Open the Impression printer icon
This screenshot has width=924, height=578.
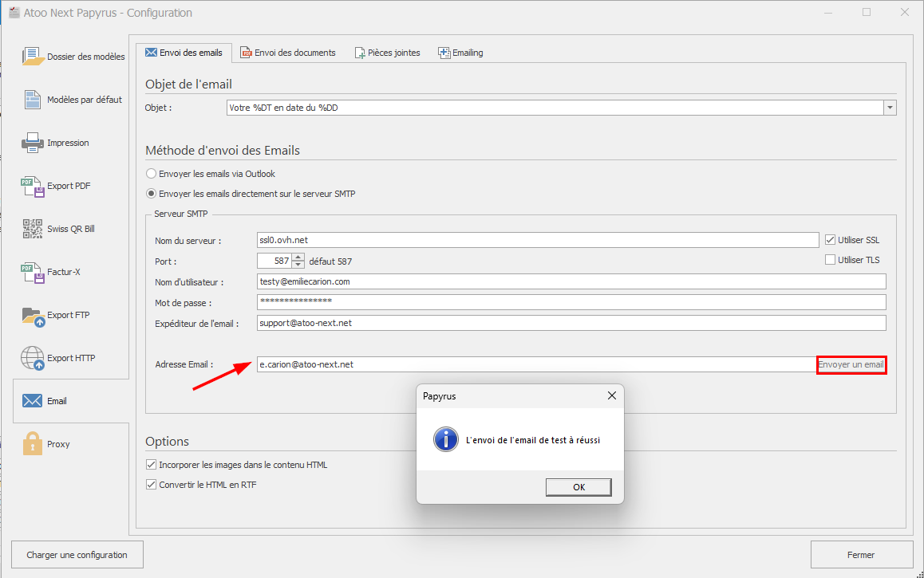point(33,143)
